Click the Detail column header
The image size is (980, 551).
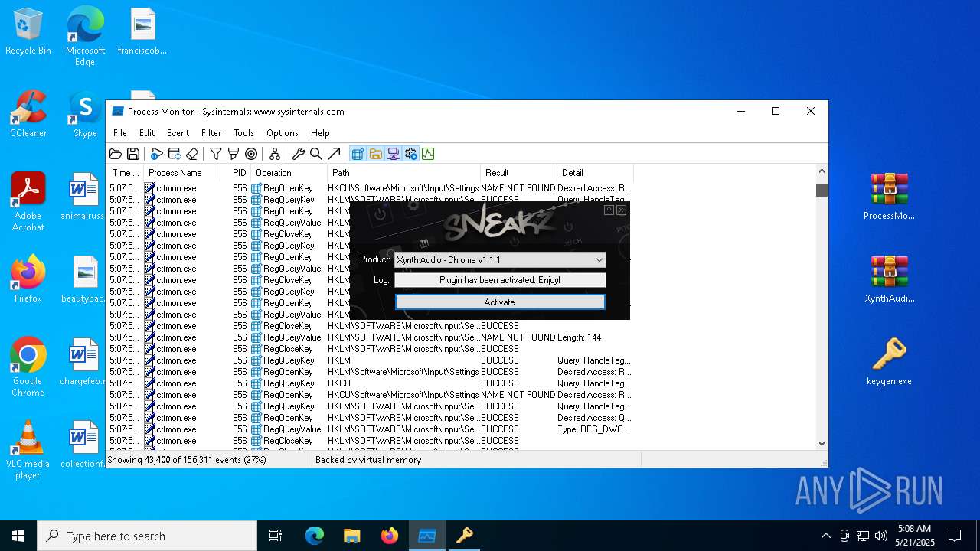click(x=596, y=173)
